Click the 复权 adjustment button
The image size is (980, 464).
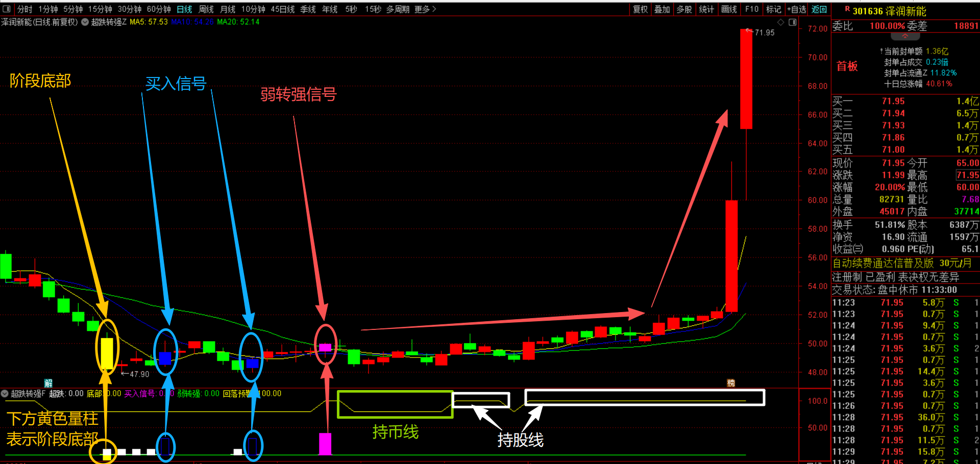(x=640, y=9)
